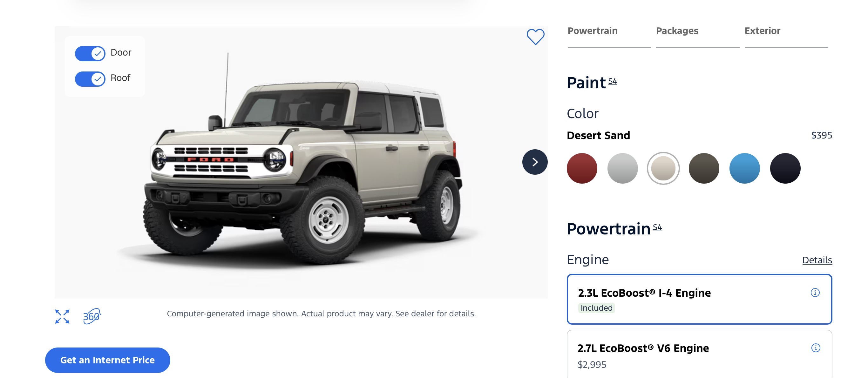Toggle the Door switch off
This screenshot has height=378, width=868.
click(x=90, y=53)
